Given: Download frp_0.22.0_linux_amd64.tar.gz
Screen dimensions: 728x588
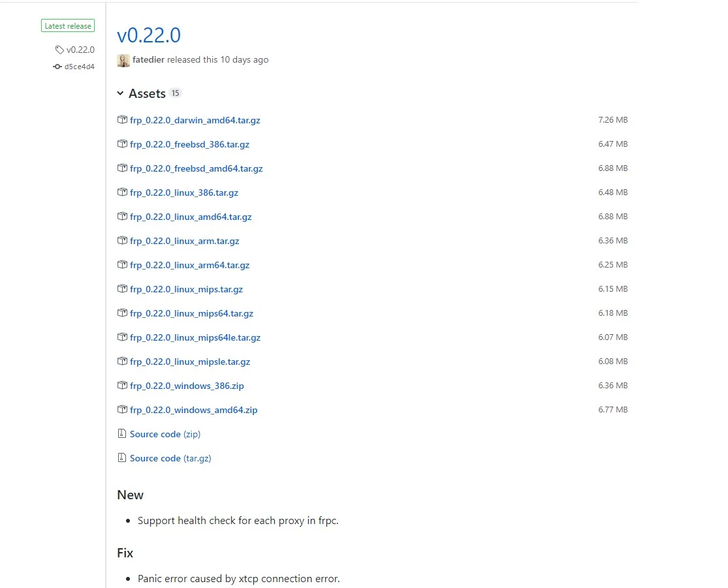Looking at the screenshot, I should pos(191,217).
